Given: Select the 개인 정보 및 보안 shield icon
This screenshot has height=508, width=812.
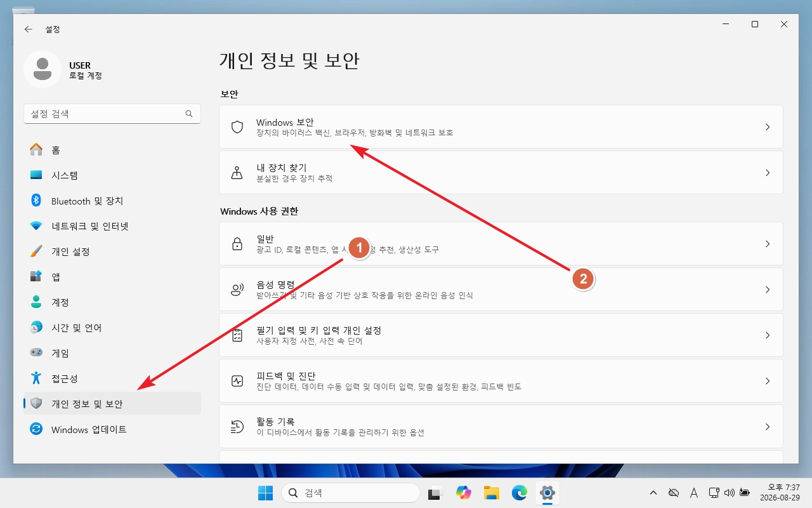Looking at the screenshot, I should tap(36, 404).
